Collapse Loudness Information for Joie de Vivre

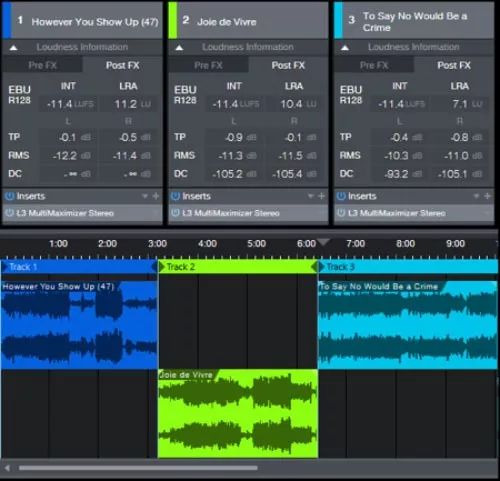(x=179, y=48)
